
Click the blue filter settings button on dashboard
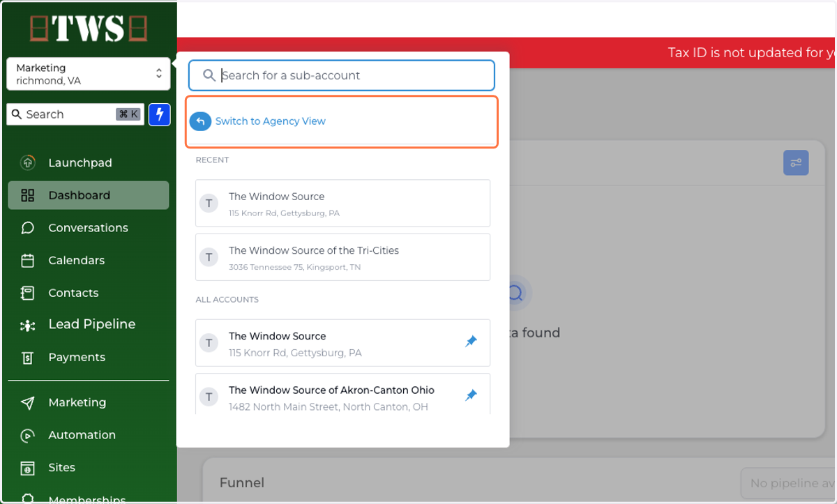pyautogui.click(x=796, y=163)
